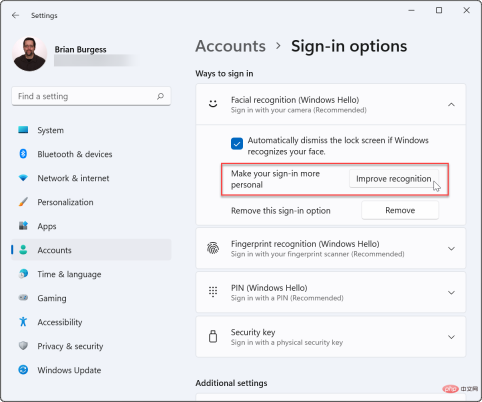
Task: Click the Windows Update sync icon
Action: pyautogui.click(x=23, y=370)
